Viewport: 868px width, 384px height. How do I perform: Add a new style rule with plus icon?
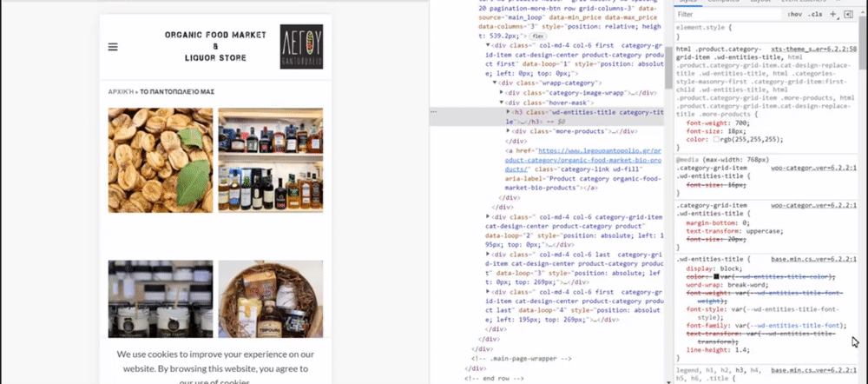833,15
